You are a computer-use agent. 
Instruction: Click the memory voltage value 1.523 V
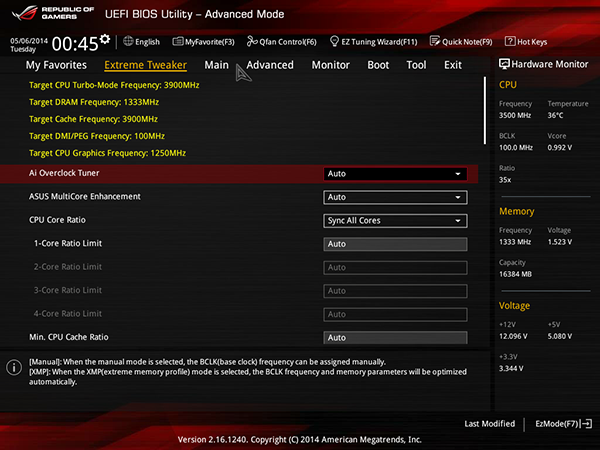click(559, 242)
